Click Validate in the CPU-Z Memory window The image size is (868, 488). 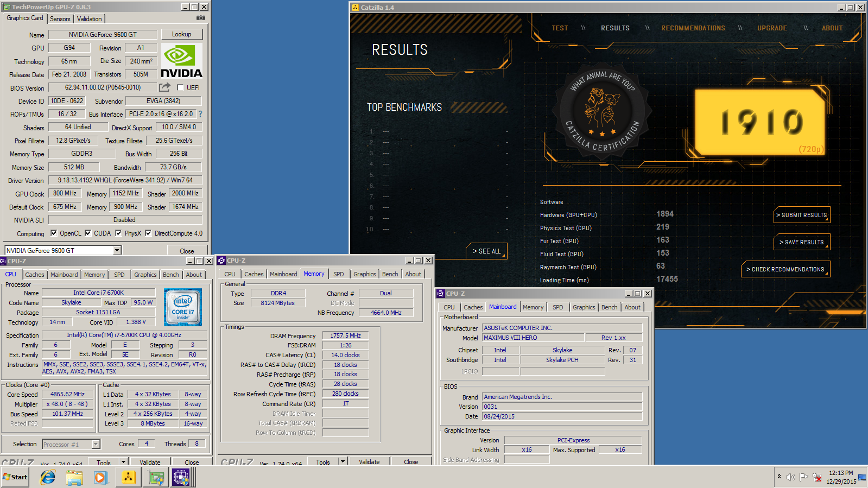(x=369, y=462)
